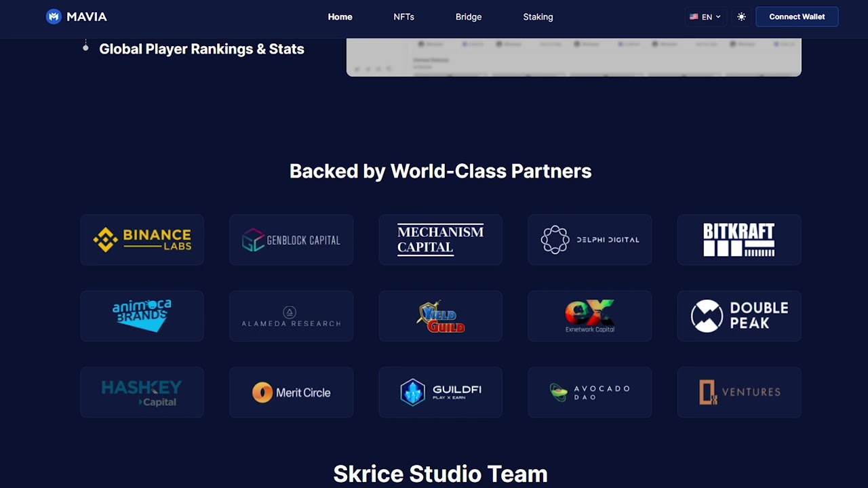This screenshot has height=488, width=868.
Task: Click the Animoca Brands partner logo
Action: click(142, 316)
